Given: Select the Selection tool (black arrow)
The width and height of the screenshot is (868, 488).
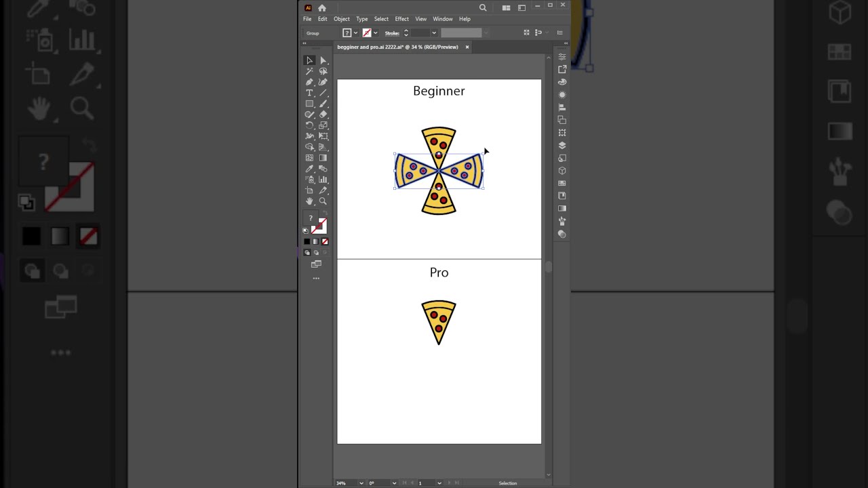Looking at the screenshot, I should [x=309, y=60].
